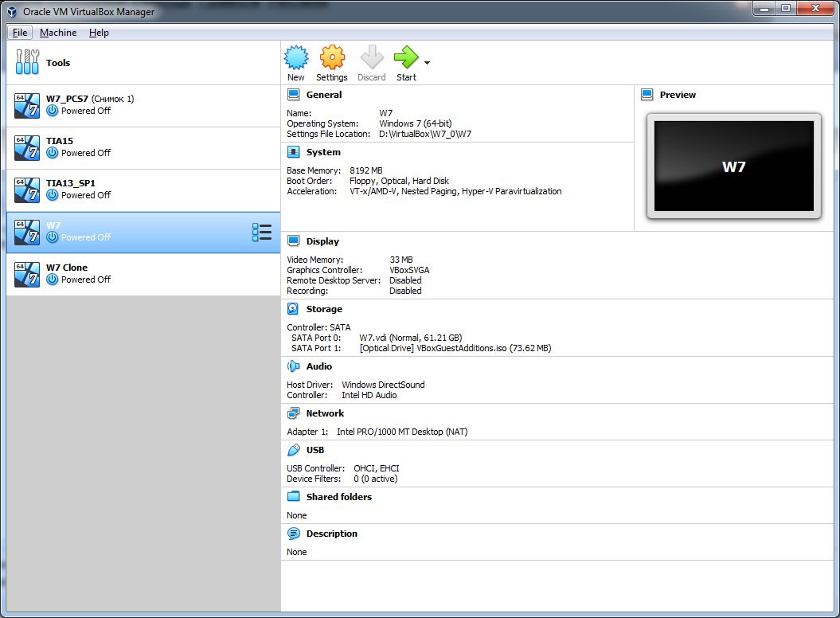Click the TIA15 power status icon

[x=52, y=153]
